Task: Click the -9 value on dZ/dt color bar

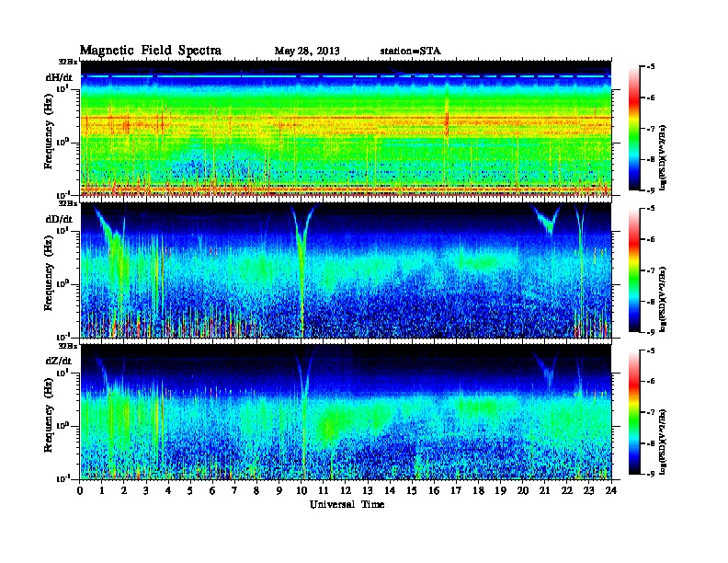Action: [651, 474]
